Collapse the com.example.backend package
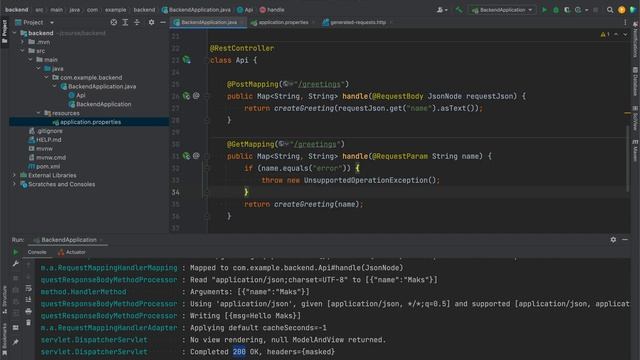This screenshot has height=360, width=640. tap(47, 78)
